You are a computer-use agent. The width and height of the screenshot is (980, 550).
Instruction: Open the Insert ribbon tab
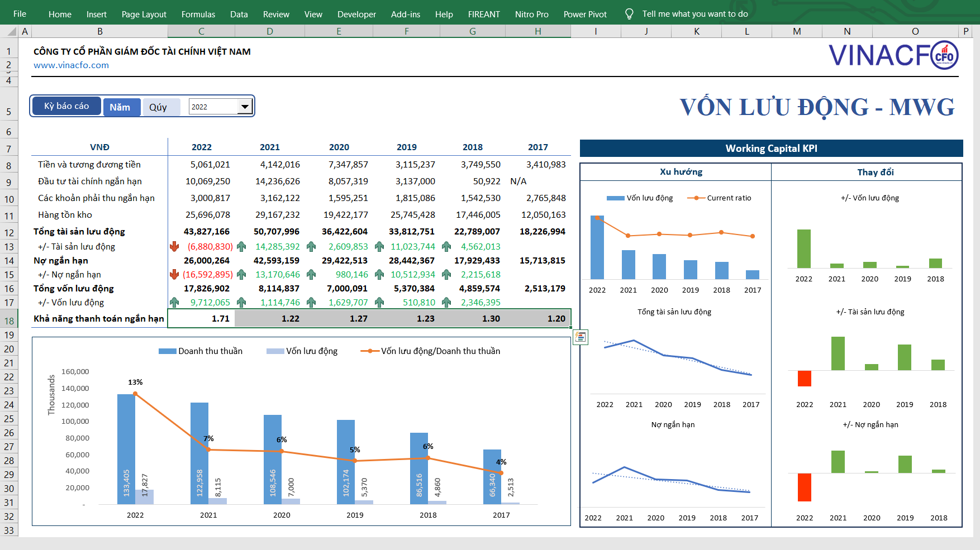pyautogui.click(x=97, y=14)
